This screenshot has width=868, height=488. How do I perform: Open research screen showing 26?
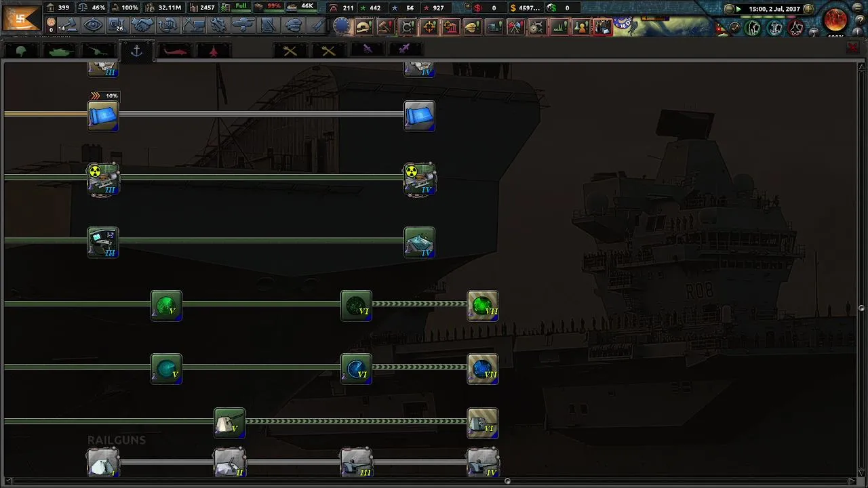coord(117,26)
